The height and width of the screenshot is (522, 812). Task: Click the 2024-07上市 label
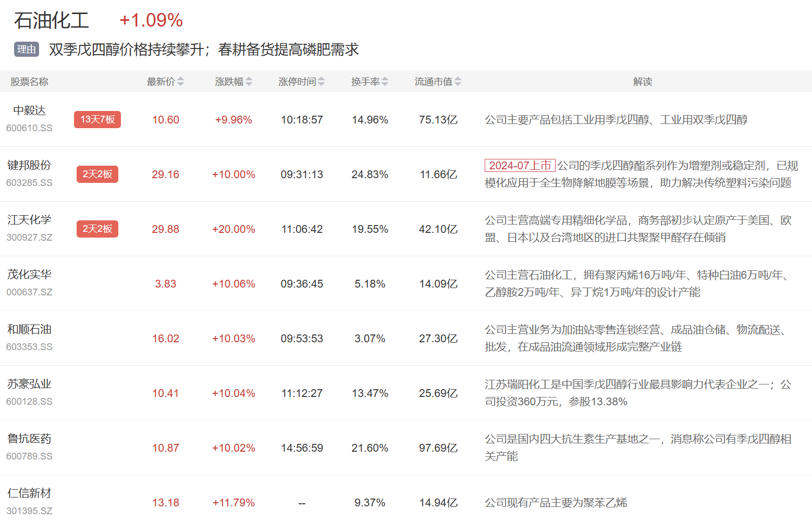click(x=520, y=166)
